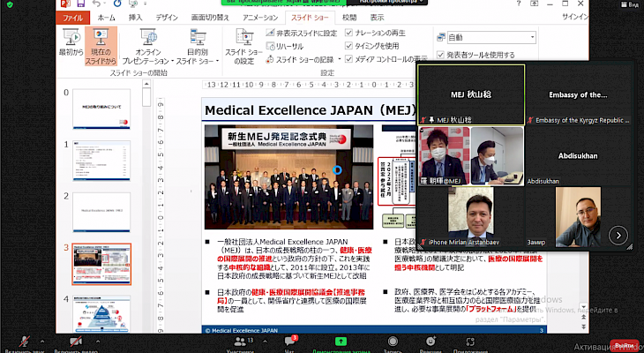Click the red leave meeting button
This screenshot has width=644, height=353.
[x=625, y=345]
